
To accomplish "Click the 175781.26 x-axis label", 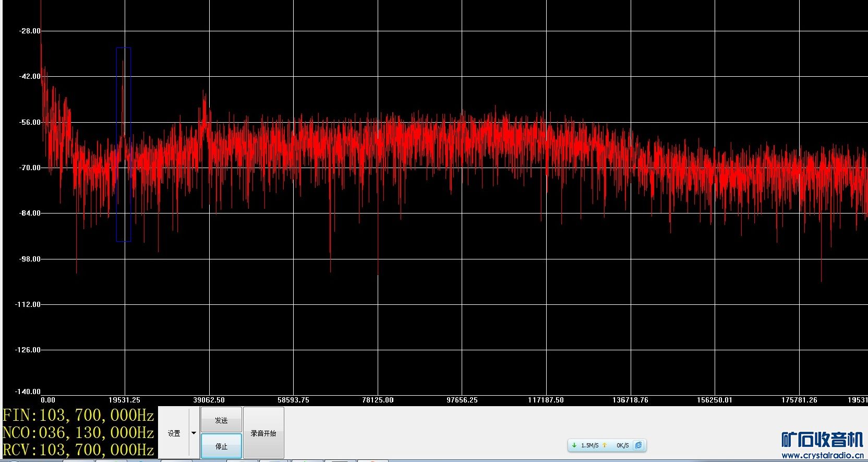I will 799,400.
